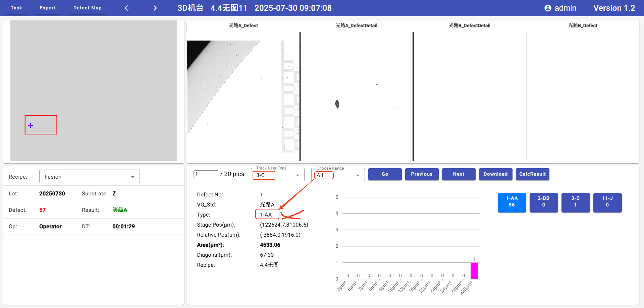Select the 2-BB defect category tile
644x308 pixels.
point(543,202)
